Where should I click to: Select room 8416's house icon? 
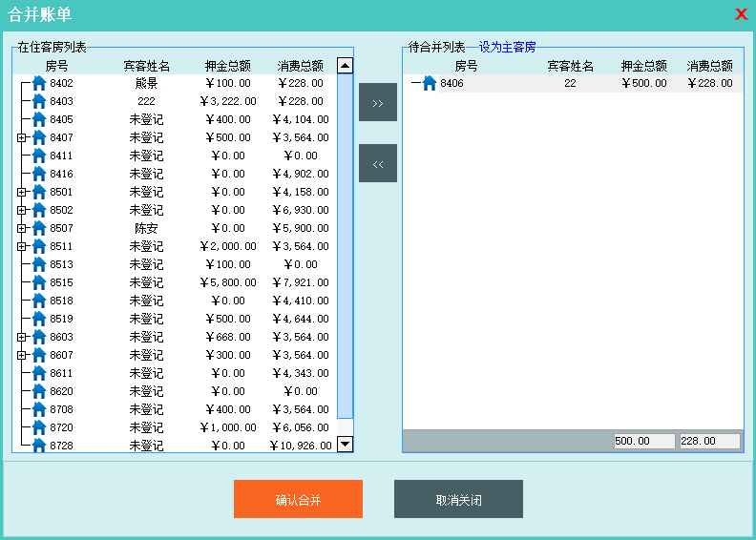point(39,174)
